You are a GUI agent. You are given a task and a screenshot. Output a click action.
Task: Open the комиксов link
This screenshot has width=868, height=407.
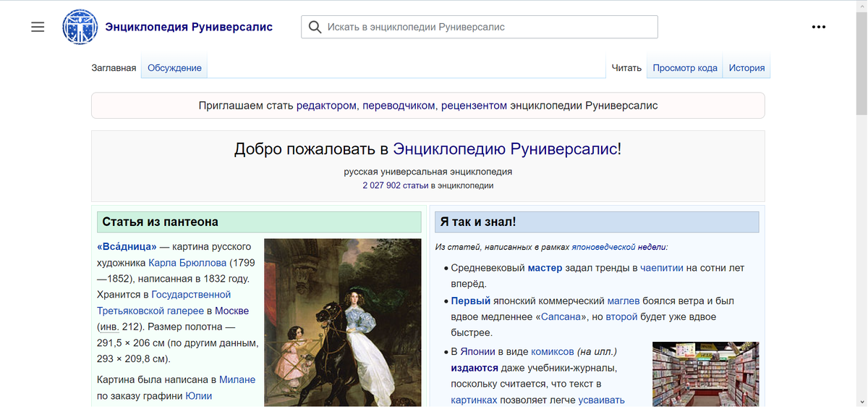point(553,351)
